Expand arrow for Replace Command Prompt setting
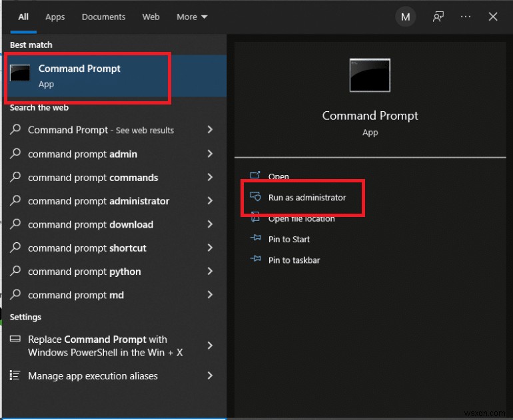The width and height of the screenshot is (513, 420). [210, 345]
